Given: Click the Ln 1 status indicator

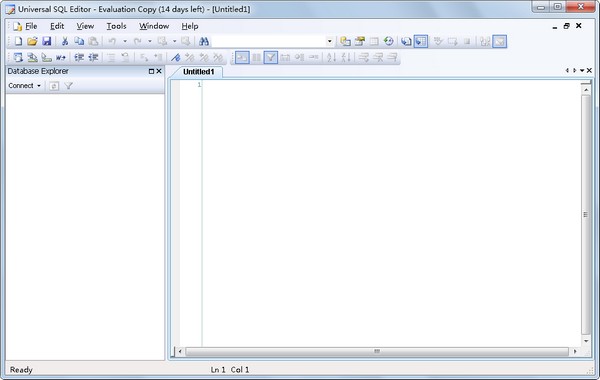Looking at the screenshot, I should pos(218,370).
